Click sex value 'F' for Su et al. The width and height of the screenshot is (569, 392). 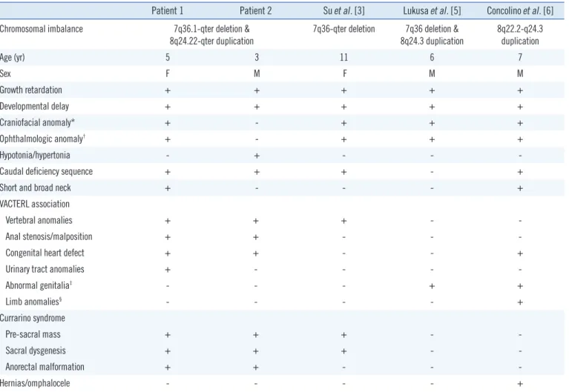pyautogui.click(x=344, y=73)
